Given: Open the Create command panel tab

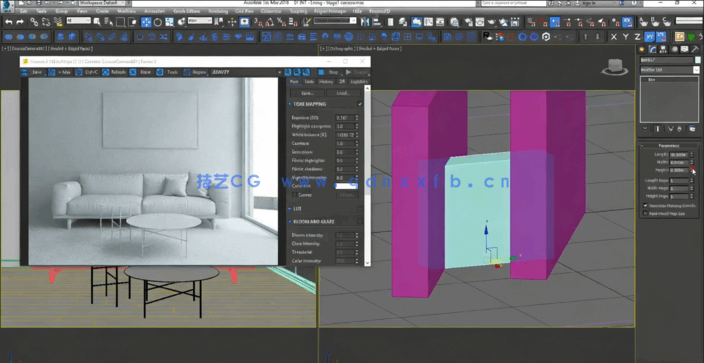Looking at the screenshot, I should point(642,49).
